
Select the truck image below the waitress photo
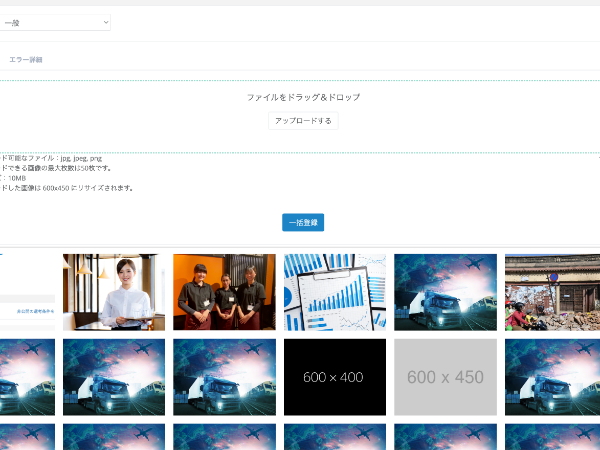[x=113, y=376]
